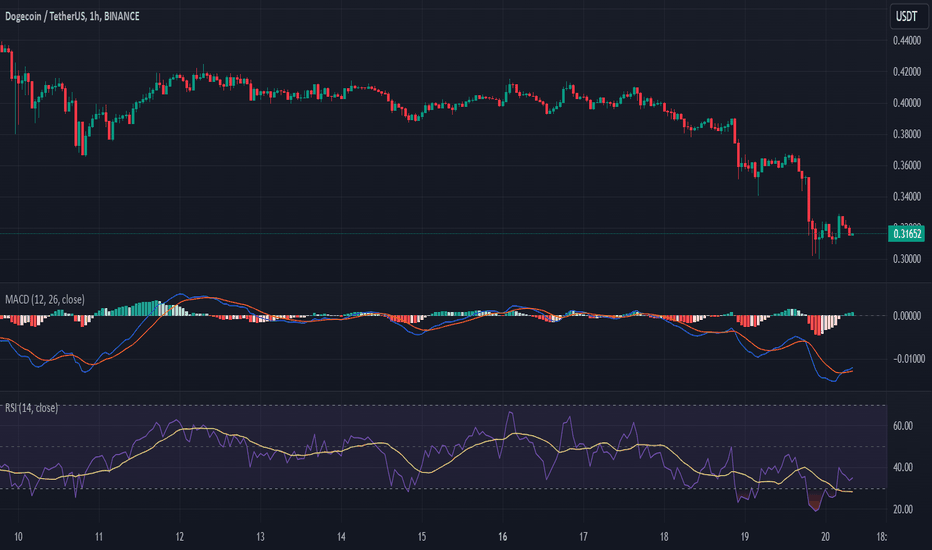The height and width of the screenshot is (550, 932).
Task: Click the MACD 0.00000 axis label
Action: (907, 316)
